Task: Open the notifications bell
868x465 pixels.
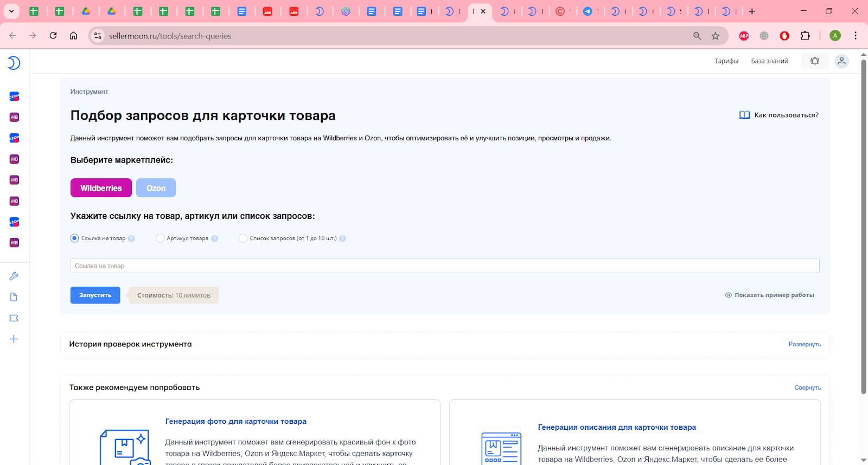Action: click(815, 61)
